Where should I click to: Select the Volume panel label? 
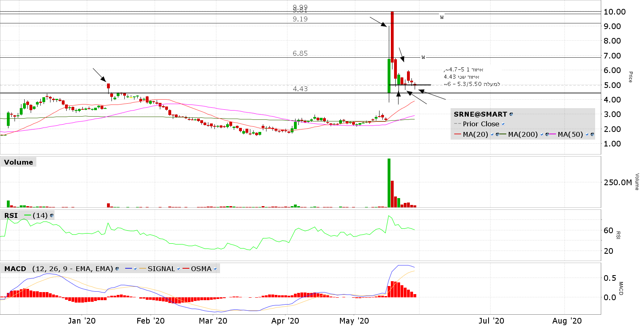pyautogui.click(x=19, y=162)
